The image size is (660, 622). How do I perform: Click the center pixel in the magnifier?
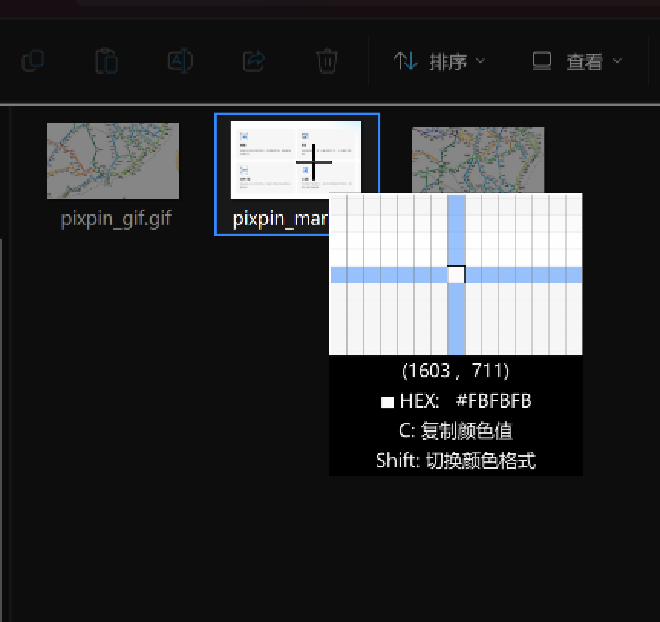[456, 274]
